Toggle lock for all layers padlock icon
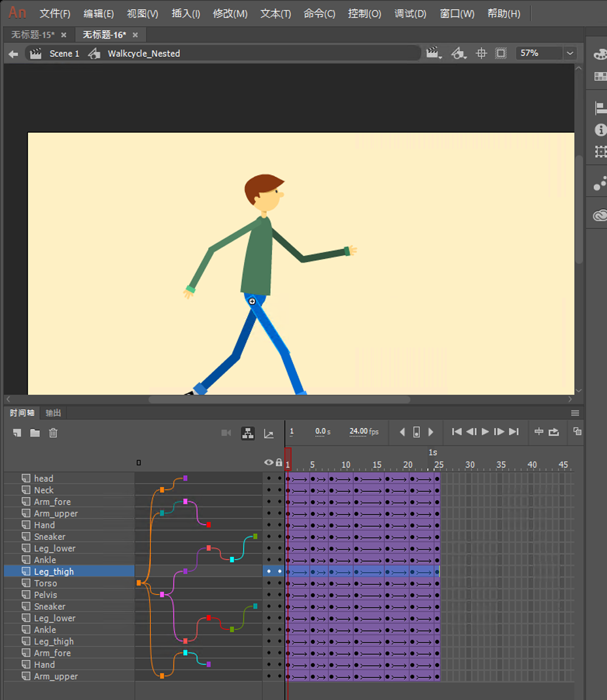Screen dimensions: 607x700 (279, 463)
